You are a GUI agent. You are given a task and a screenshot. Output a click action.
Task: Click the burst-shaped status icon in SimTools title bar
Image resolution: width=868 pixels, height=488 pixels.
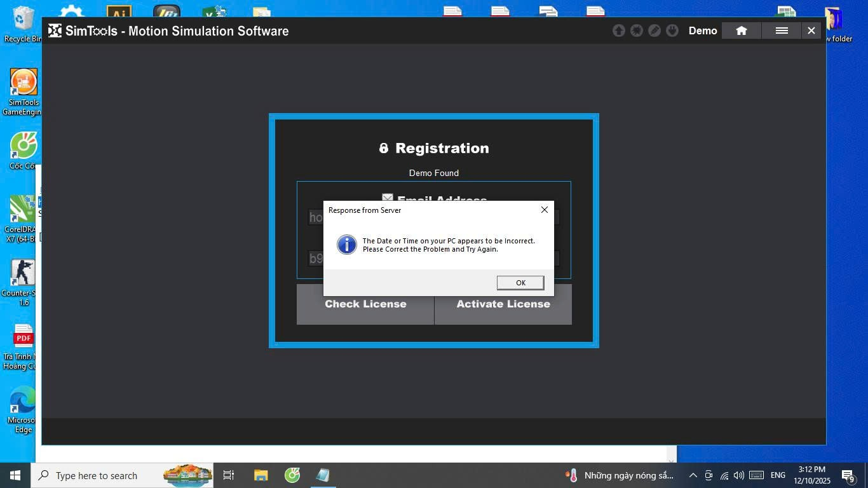tap(637, 30)
